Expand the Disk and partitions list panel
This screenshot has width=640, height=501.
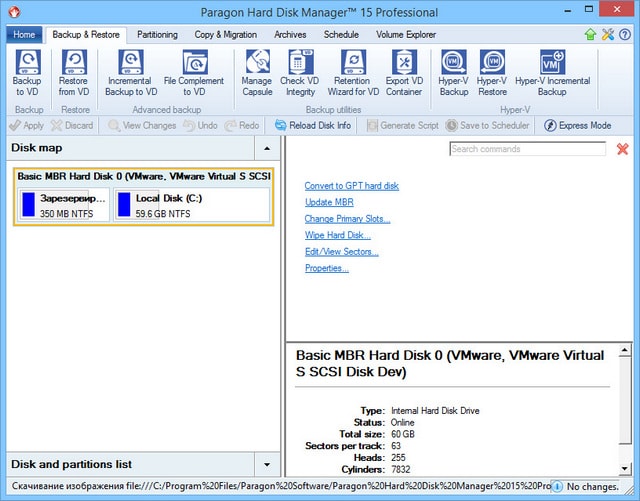pyautogui.click(x=266, y=465)
